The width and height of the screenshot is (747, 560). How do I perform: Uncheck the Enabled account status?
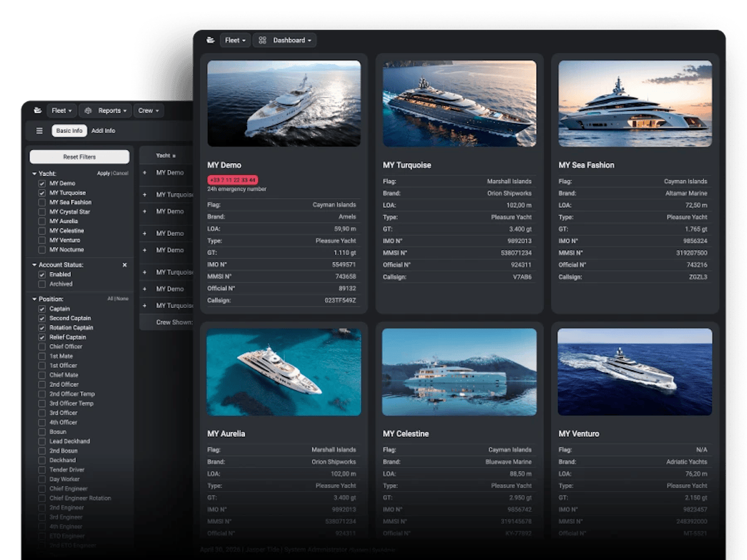click(42, 274)
